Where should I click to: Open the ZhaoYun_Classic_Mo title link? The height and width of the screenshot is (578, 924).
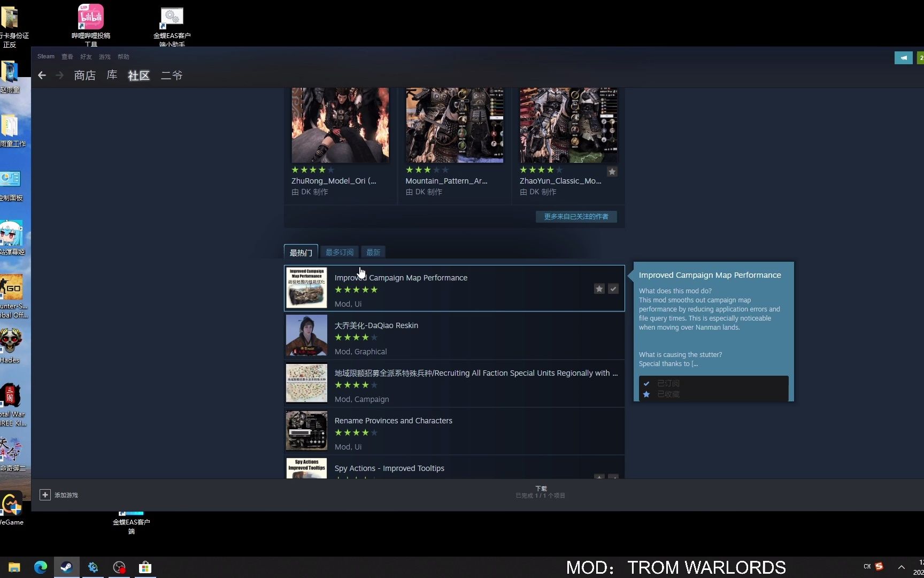[x=560, y=181]
